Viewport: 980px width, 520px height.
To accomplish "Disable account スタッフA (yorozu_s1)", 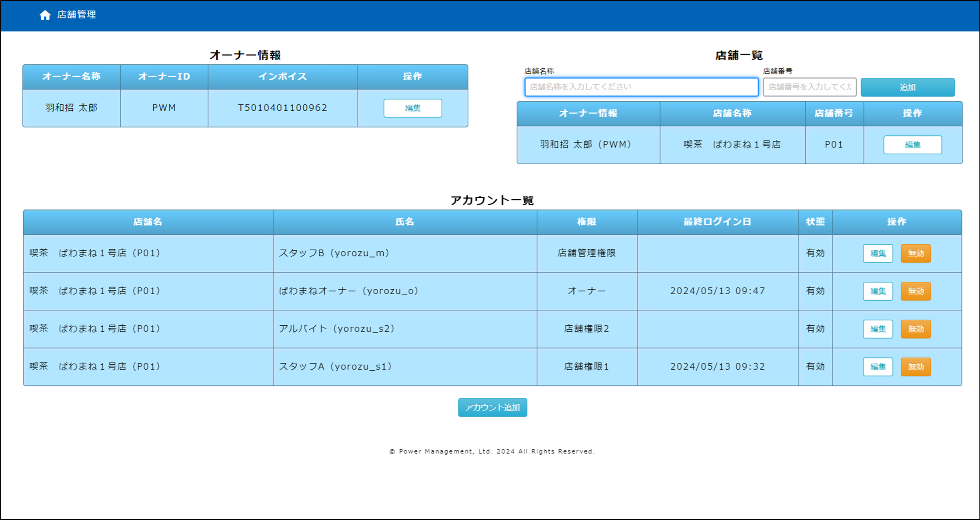I will [915, 367].
